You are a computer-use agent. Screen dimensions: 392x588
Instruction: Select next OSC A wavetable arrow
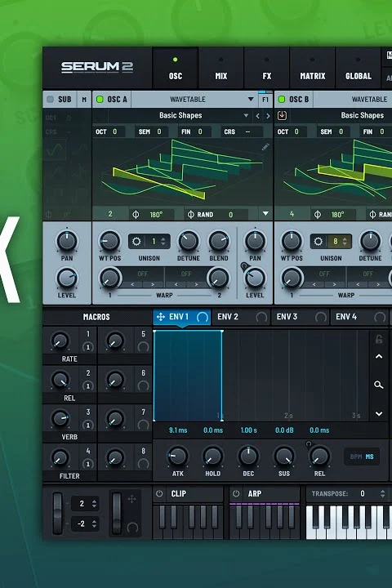268,116
